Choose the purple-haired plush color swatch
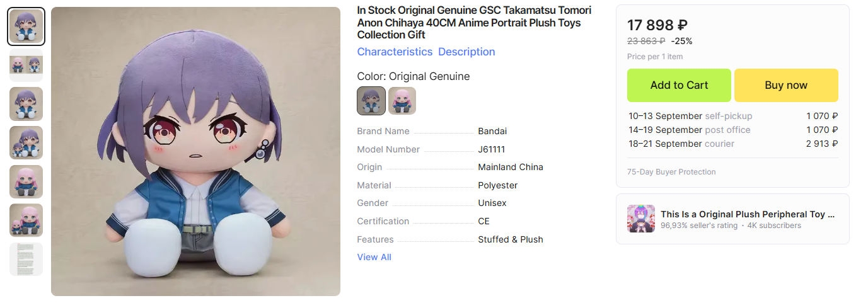 (371, 101)
